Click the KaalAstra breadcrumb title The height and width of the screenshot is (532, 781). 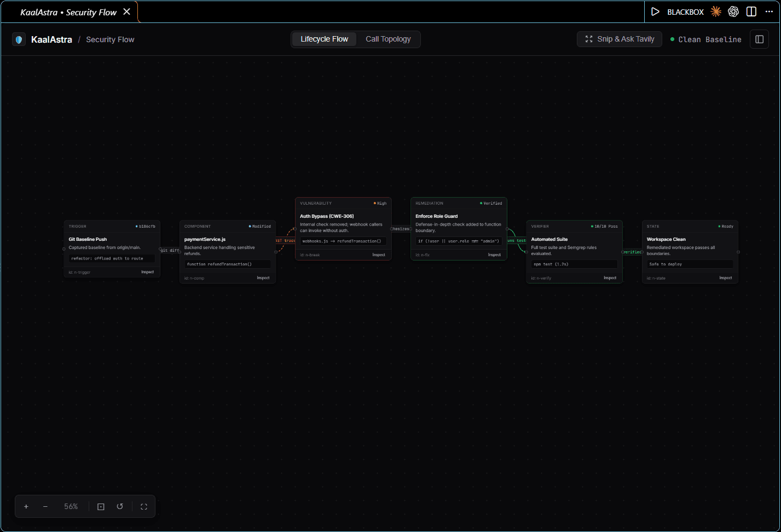pyautogui.click(x=51, y=39)
